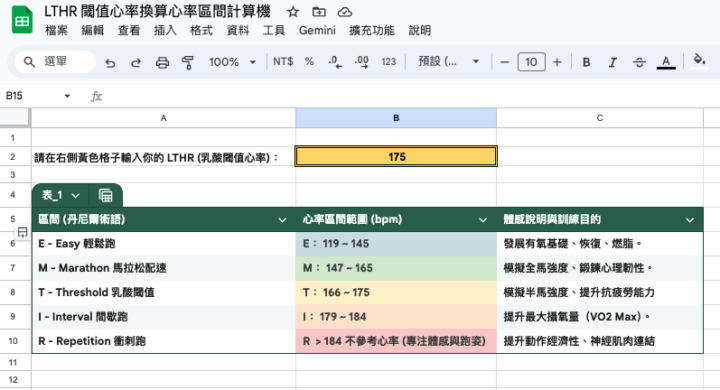Select cell 'I： 179 ~ 184'
This screenshot has width=720, height=390.
coord(396,317)
